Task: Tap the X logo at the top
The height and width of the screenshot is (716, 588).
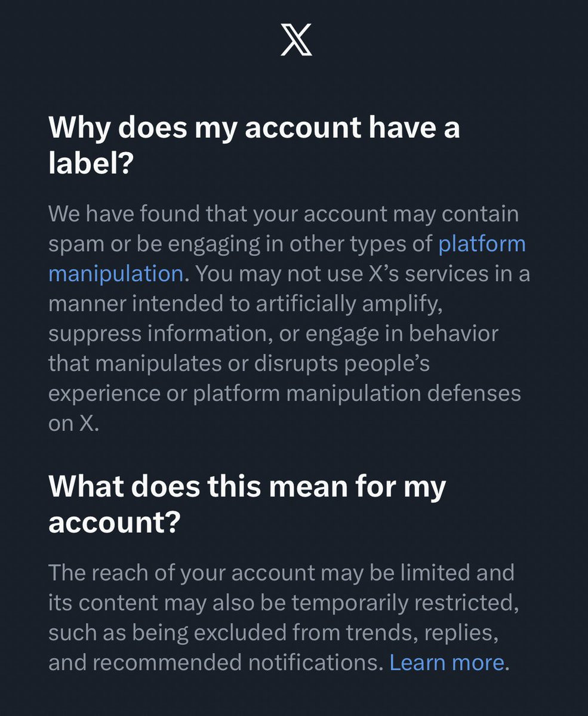Action: pos(296,41)
